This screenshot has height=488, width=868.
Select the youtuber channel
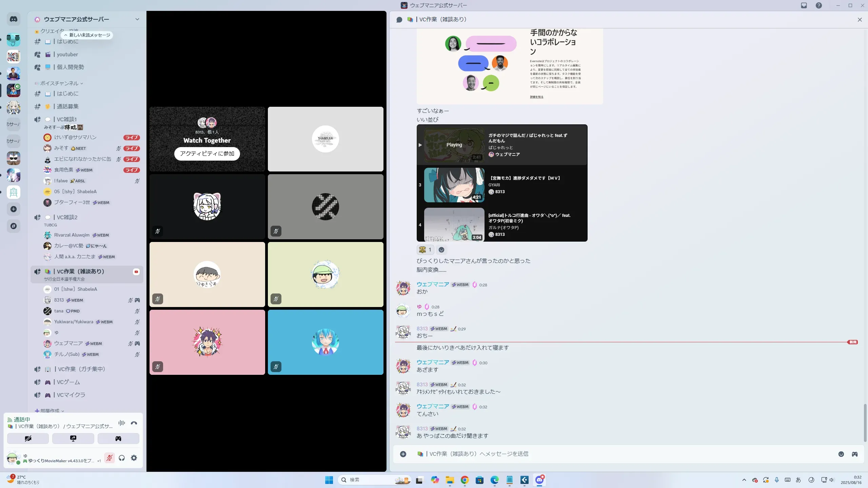[67, 55]
